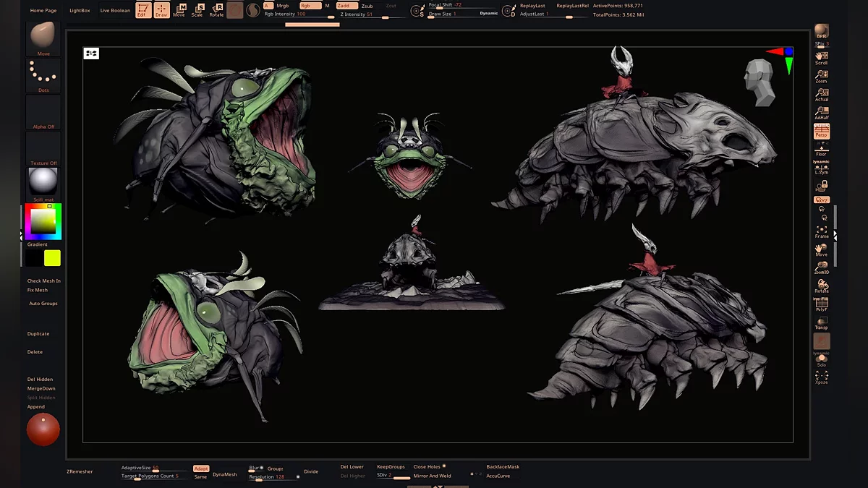Click the right shelf Move view icon
Screen dimensions: 868x488
click(x=822, y=249)
